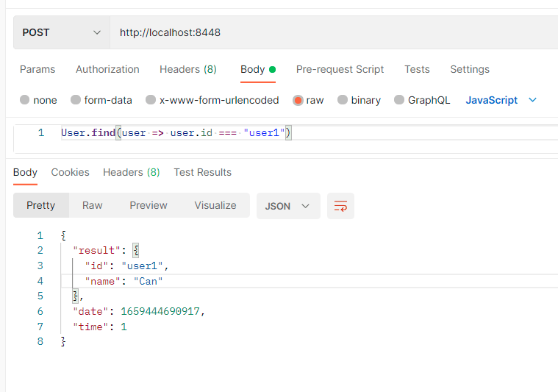Select the raw body radio button

(298, 100)
